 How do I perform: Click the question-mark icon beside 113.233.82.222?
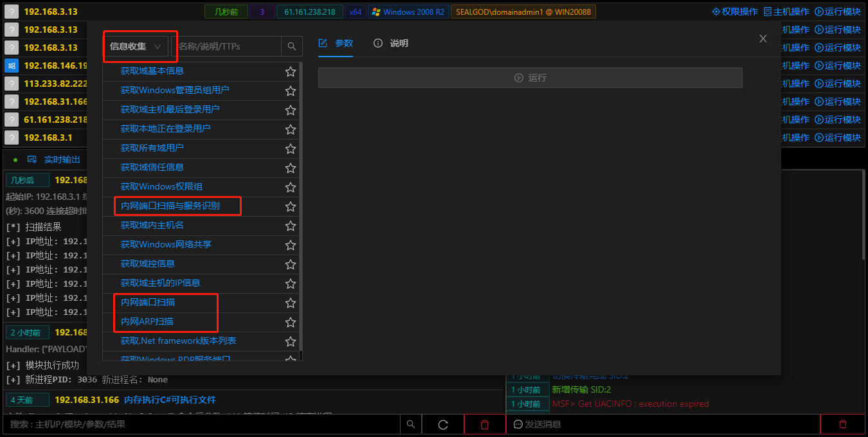pyautogui.click(x=12, y=84)
